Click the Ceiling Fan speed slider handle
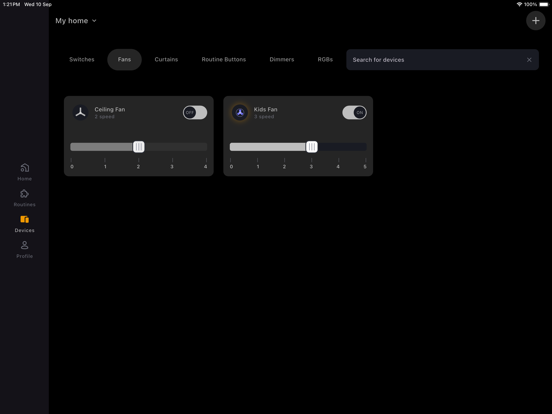 139,147
